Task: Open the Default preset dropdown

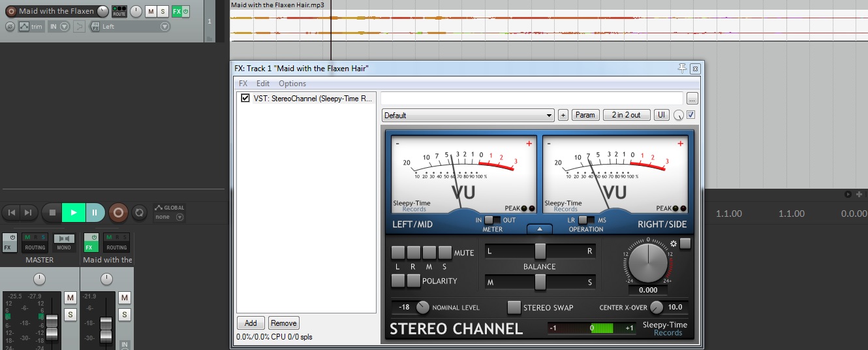Action: click(x=467, y=116)
